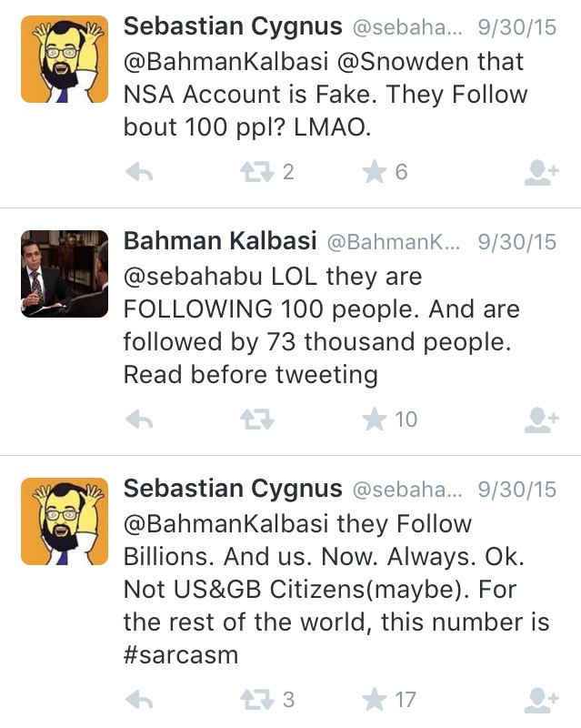The image size is (581, 728).
Task: Favorite the tweet with 10 stars
Action: (375, 419)
